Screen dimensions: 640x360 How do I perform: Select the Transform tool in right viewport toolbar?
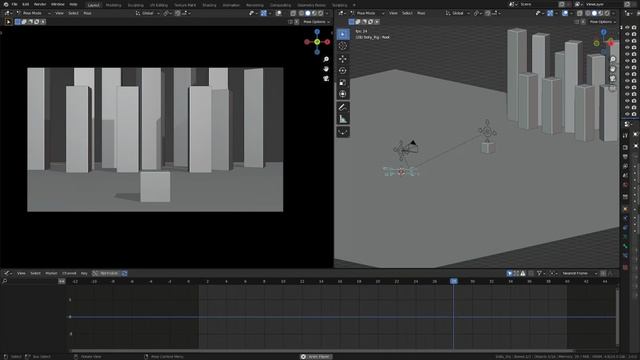[x=343, y=94]
